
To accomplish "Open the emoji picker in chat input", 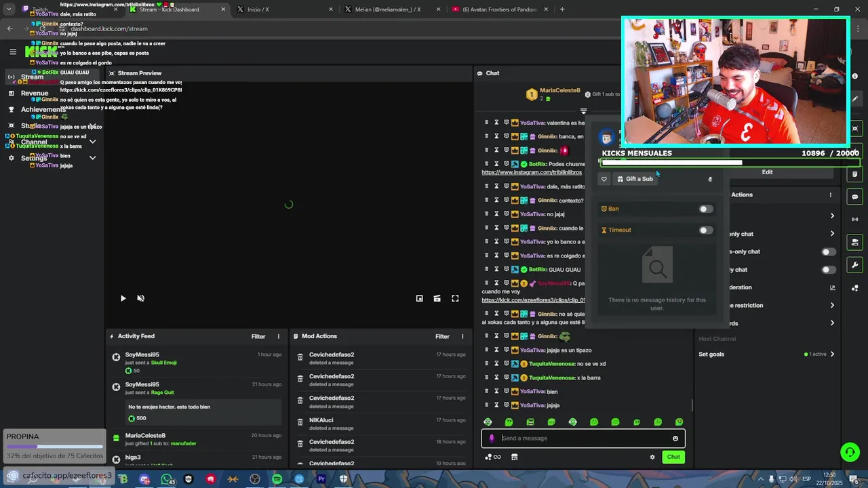I will (x=675, y=439).
